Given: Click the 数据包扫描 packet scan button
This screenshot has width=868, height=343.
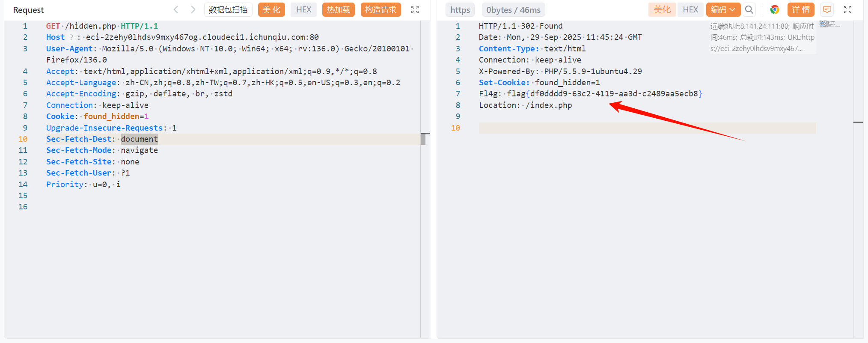Looking at the screenshot, I should tap(228, 9).
